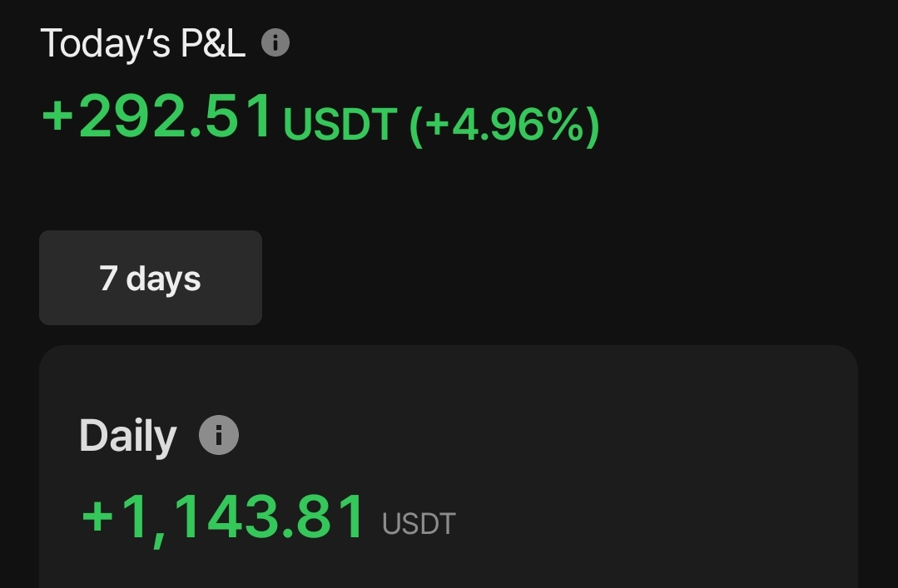Click info icon next to Today's P&L
898x588 pixels.
(x=275, y=42)
